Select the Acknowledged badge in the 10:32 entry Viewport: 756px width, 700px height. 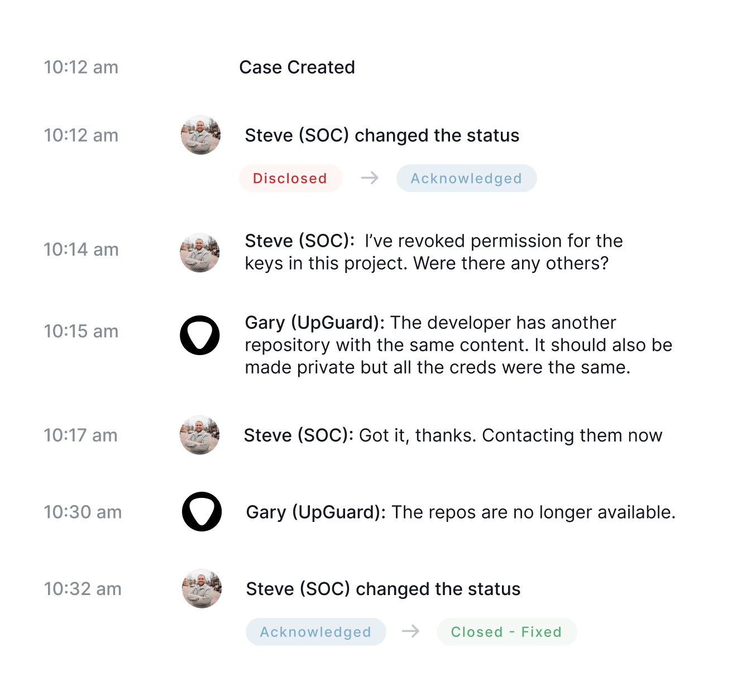pos(316,632)
